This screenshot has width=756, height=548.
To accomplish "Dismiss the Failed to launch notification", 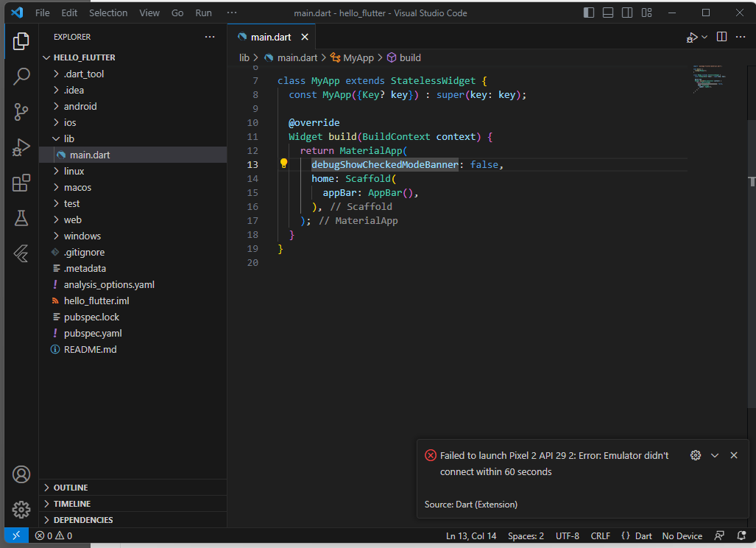I will pyautogui.click(x=734, y=455).
